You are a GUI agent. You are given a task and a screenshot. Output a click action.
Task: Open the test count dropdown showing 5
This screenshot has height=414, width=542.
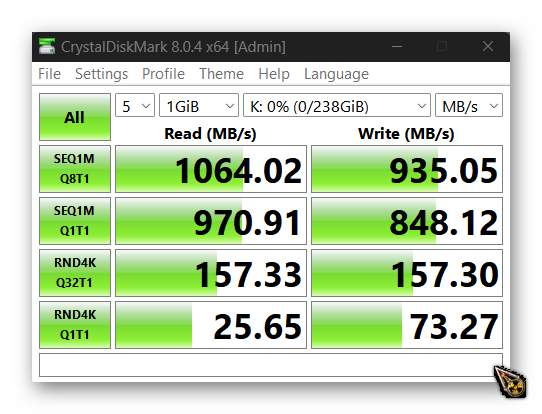[135, 105]
